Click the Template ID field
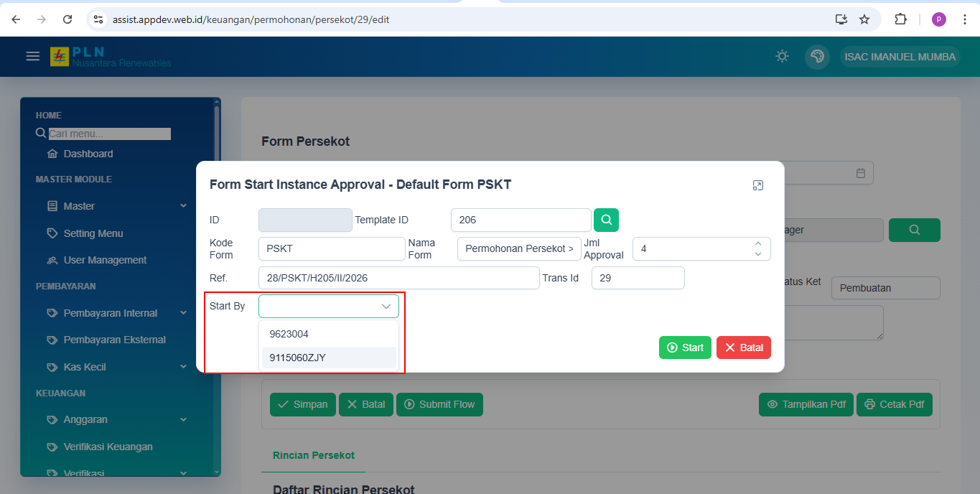980x494 pixels. [521, 220]
